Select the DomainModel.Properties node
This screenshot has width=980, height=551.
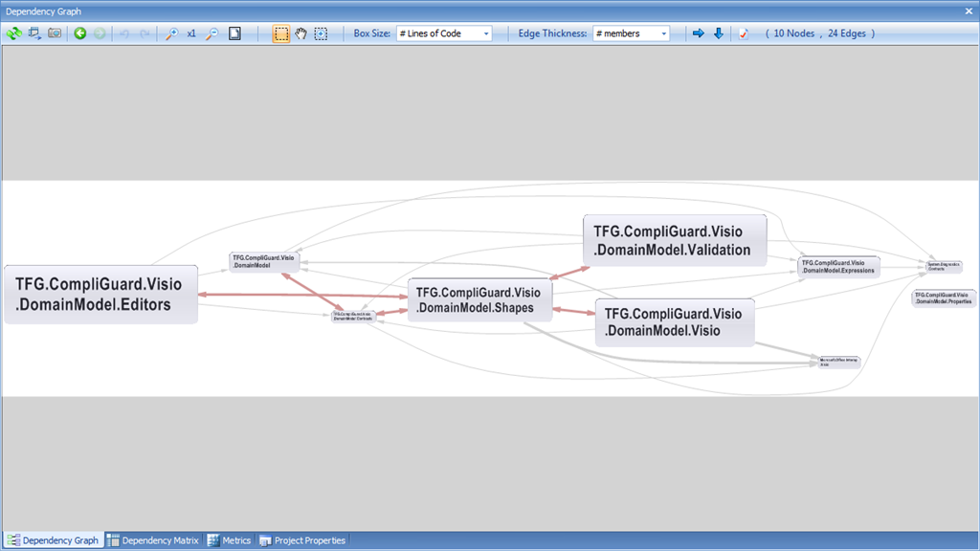943,298
